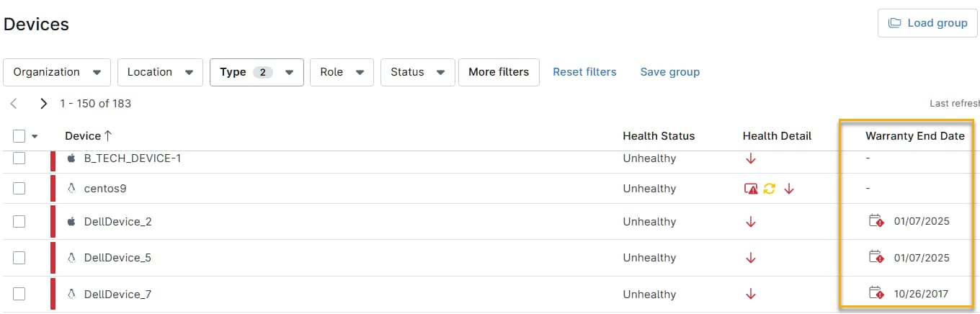980x314 pixels.
Task: Open the Status filter dropdown
Action: click(x=417, y=72)
